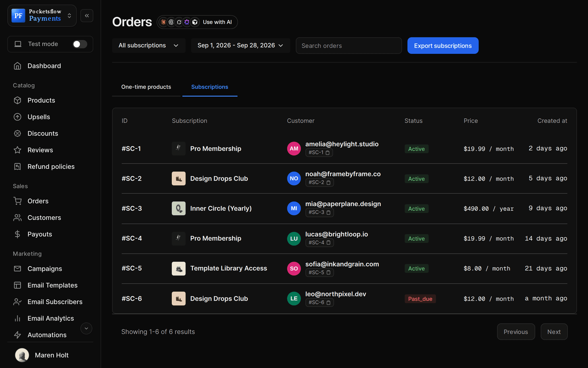Click the Email Templates layout icon

[x=18, y=285]
